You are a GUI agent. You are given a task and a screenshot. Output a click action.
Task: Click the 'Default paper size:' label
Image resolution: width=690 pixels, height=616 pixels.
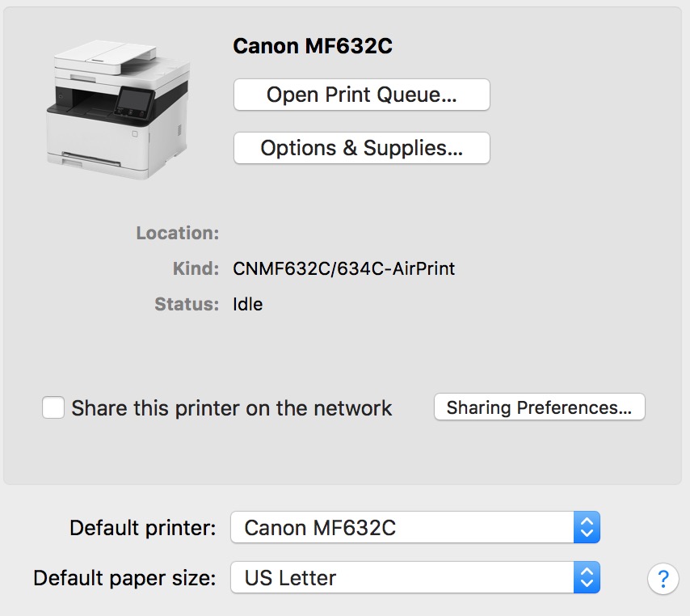[124, 578]
